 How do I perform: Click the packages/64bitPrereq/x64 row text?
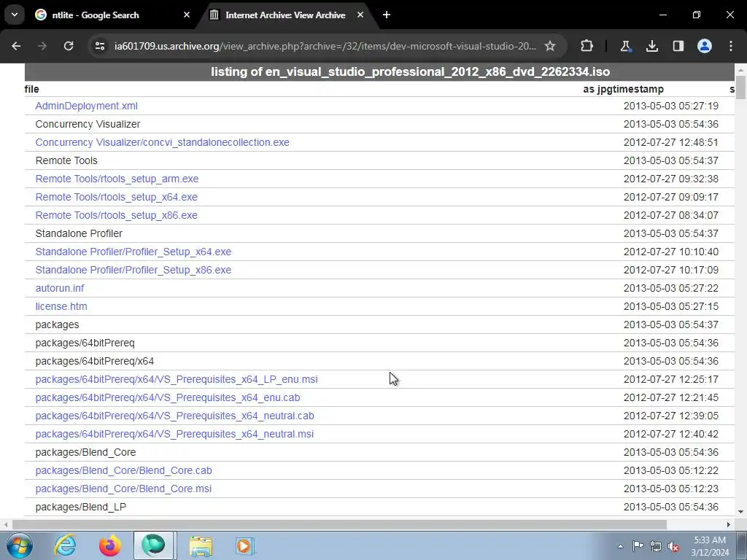click(x=94, y=361)
